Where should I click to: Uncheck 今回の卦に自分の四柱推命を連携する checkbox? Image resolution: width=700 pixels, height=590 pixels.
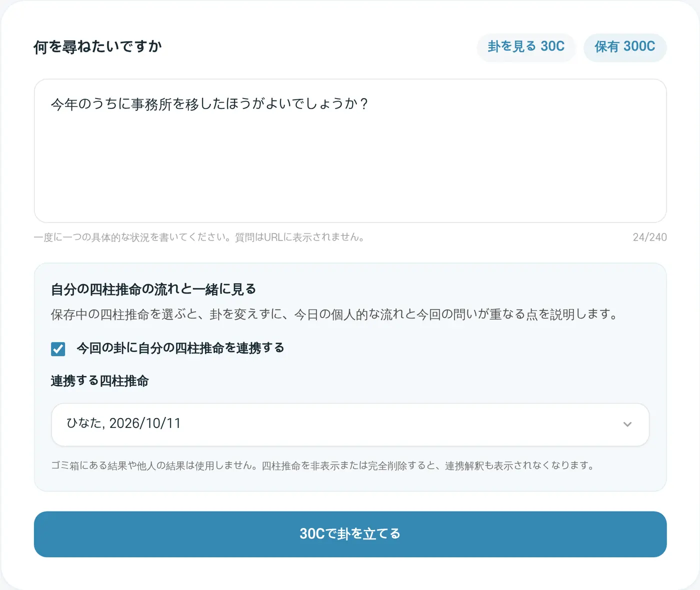click(x=58, y=348)
